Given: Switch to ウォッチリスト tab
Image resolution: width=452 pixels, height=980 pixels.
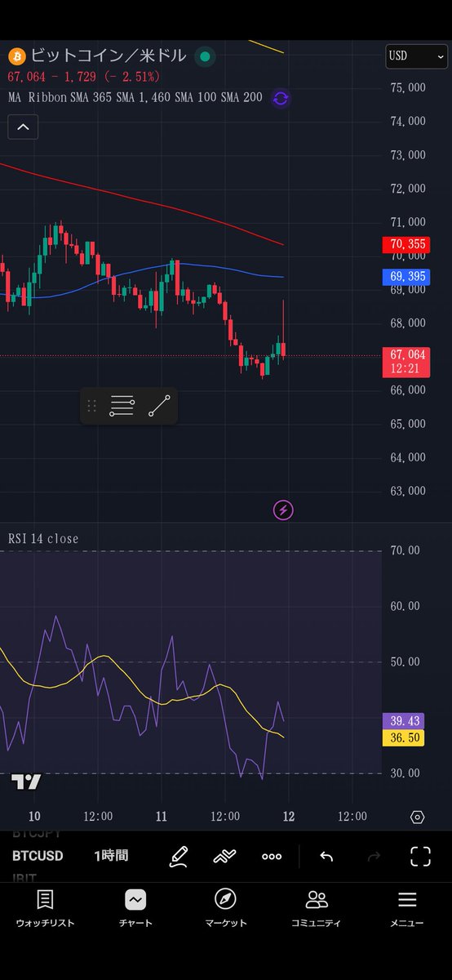Looking at the screenshot, I should coord(45,908).
